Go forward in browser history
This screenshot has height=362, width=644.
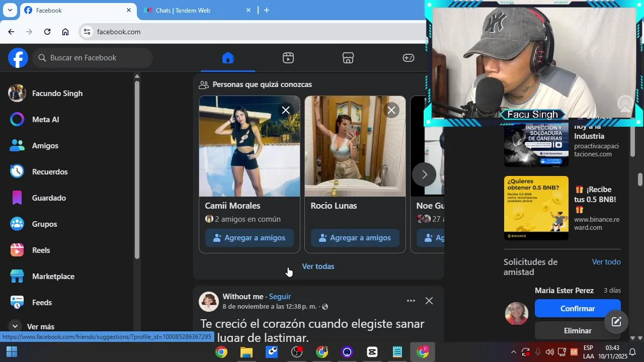[29, 32]
